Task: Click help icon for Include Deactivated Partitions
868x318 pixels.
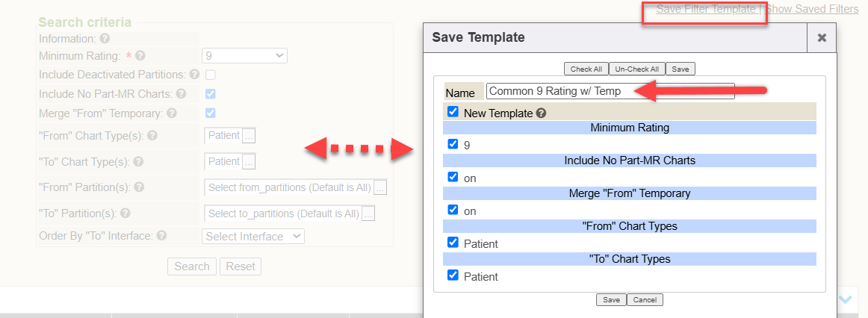Action: 194,75
